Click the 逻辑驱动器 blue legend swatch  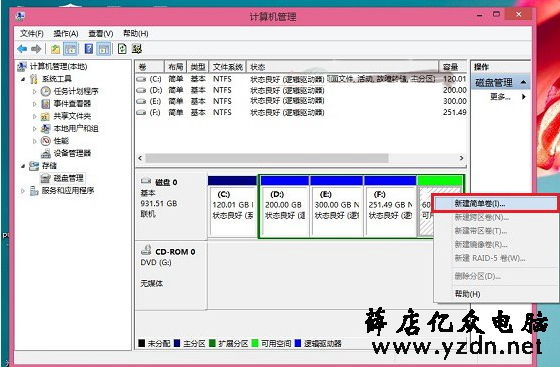pos(298,343)
